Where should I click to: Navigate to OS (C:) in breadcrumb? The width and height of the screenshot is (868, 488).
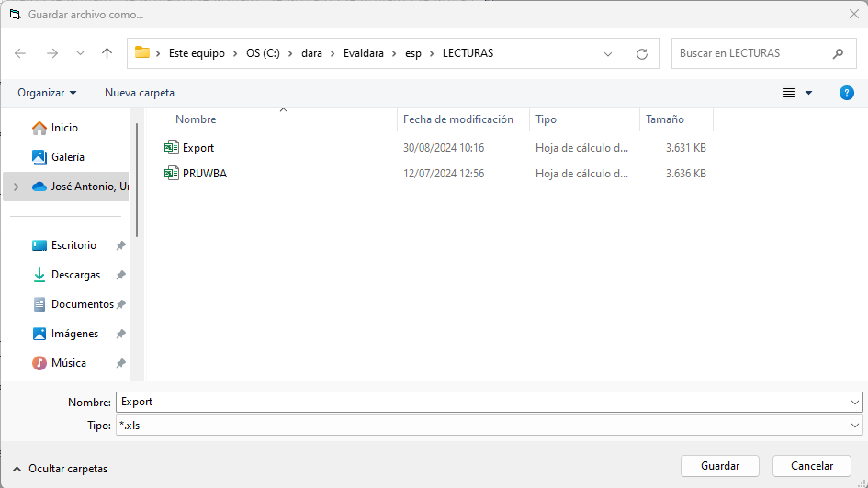pyautogui.click(x=263, y=53)
